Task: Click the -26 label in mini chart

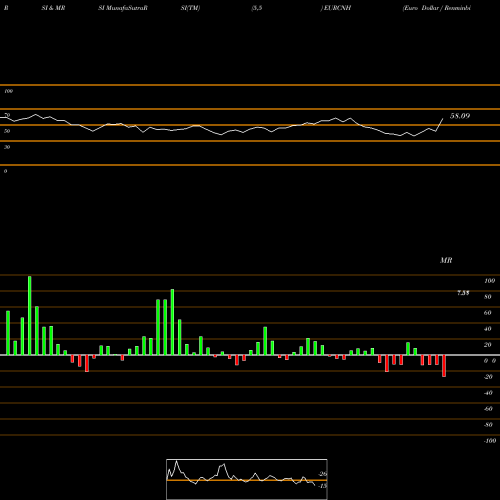Action: [322, 474]
